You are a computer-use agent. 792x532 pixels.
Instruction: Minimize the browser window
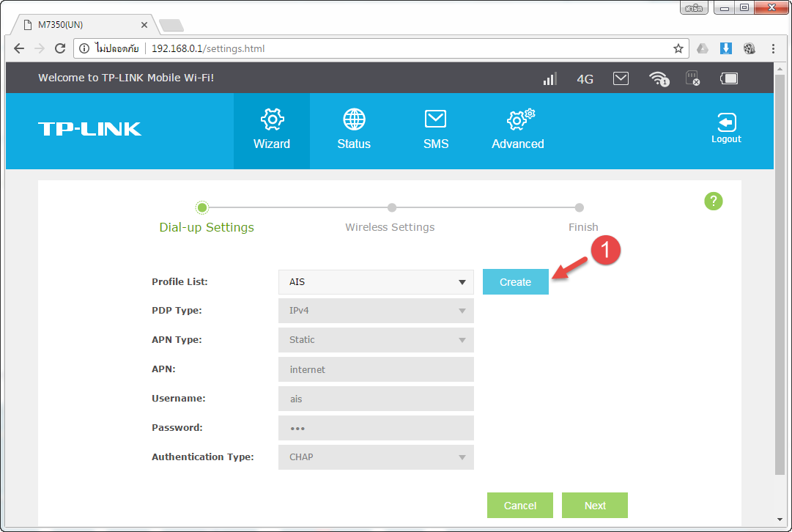[x=725, y=7]
